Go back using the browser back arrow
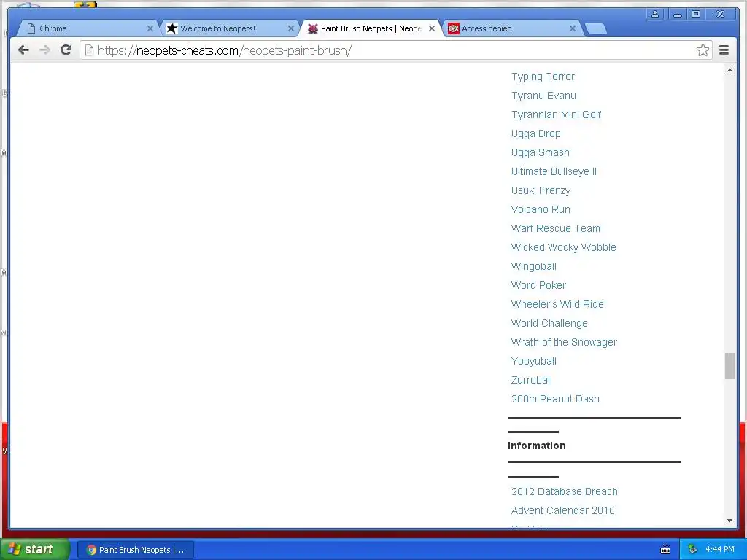 click(24, 50)
